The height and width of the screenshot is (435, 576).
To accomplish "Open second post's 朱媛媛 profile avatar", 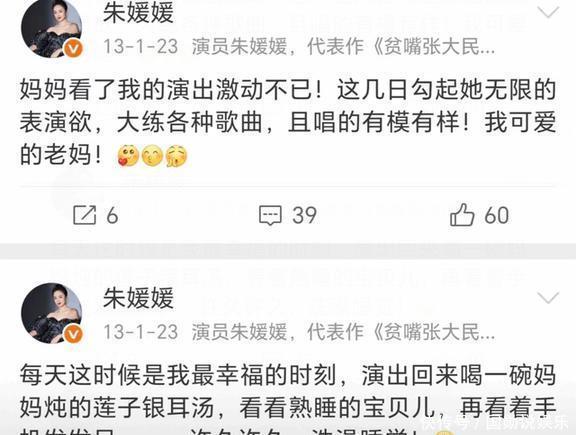I will (51, 313).
